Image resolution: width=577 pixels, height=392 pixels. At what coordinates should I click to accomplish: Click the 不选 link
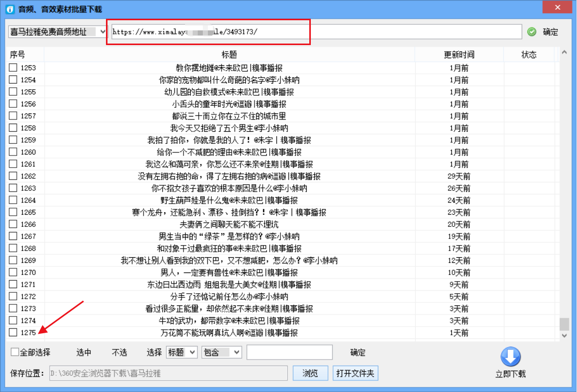pos(119,352)
